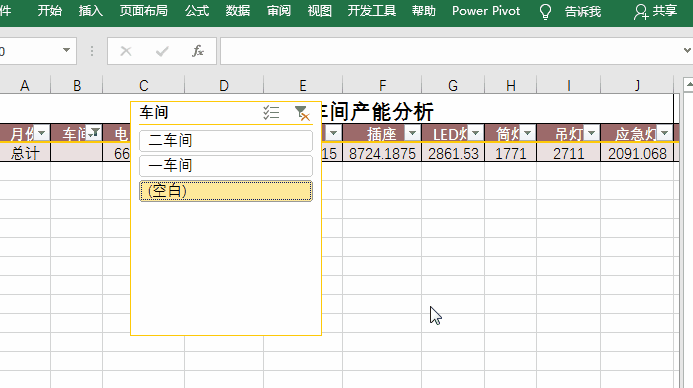Click the cell with value 2711
The image size is (693, 388).
(569, 153)
